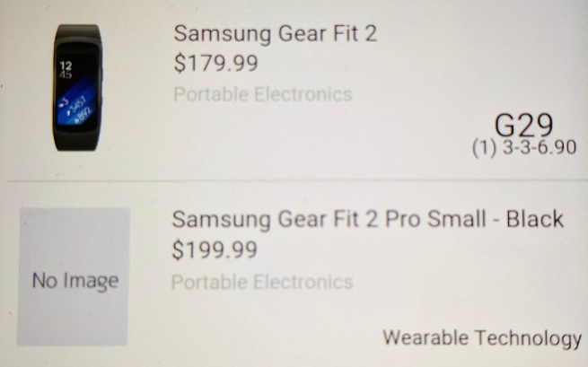
Task: Select Samsung Gear Fit 2 Pro Small - Black
Action: click(368, 219)
